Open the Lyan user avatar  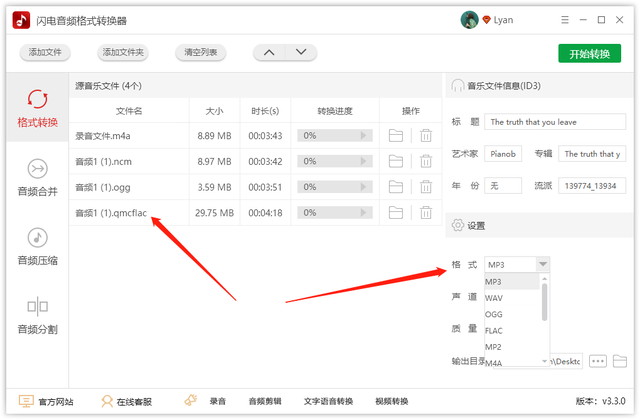click(469, 20)
